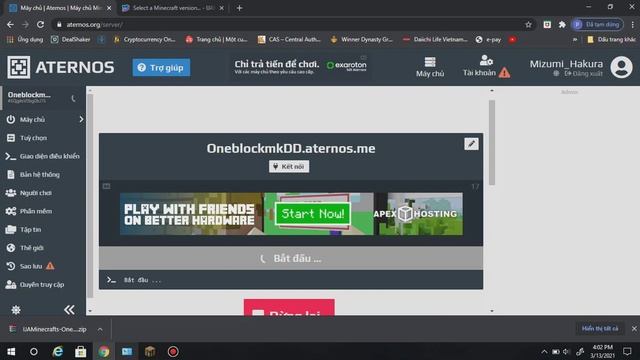The width and height of the screenshot is (640, 360).
Task: Switch to the Select a Minecraft version tab
Action: [x=172, y=8]
